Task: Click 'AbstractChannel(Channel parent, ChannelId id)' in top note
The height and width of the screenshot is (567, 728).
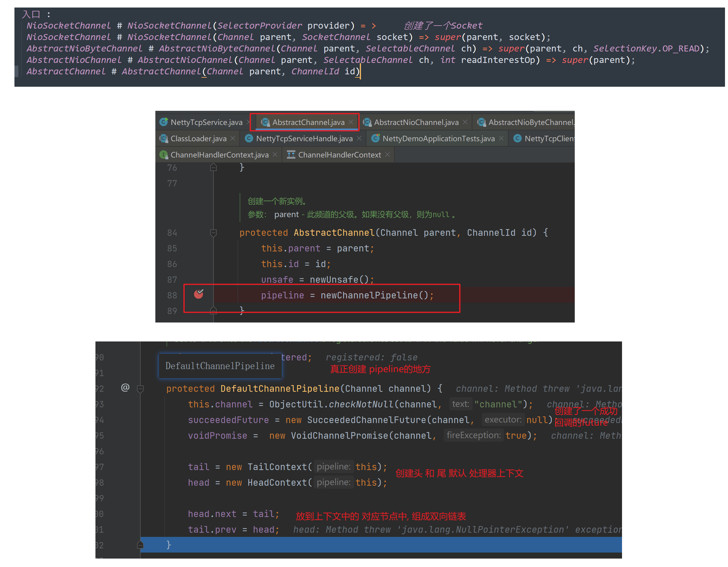Action: (x=241, y=72)
